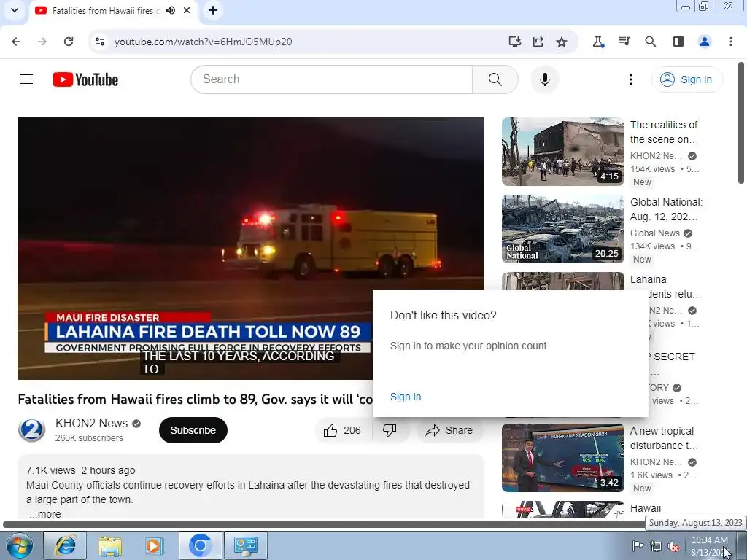The height and width of the screenshot is (560, 747).
Task: Toggle the browser side panel
Action: 678,42
